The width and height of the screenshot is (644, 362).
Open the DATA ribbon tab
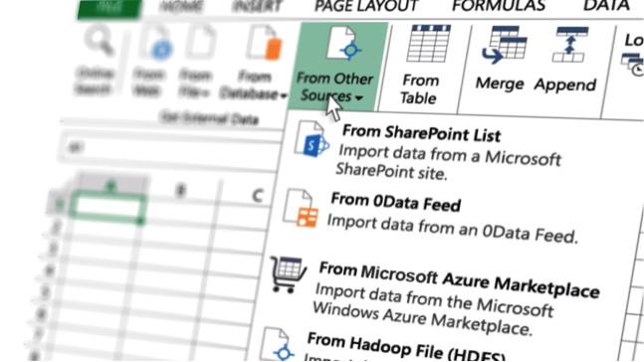(606, 6)
